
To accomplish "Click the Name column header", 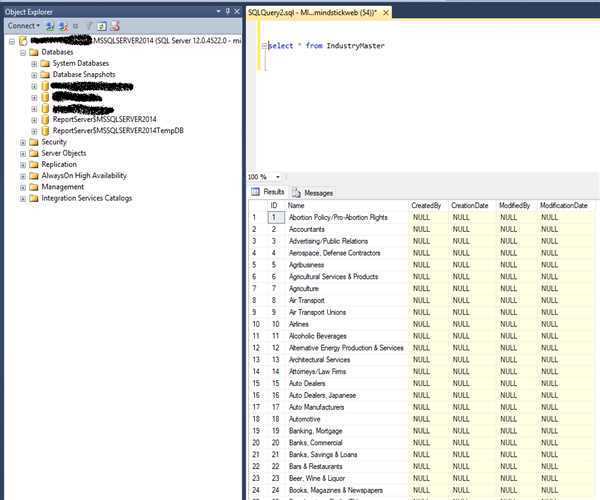I will (x=345, y=205).
